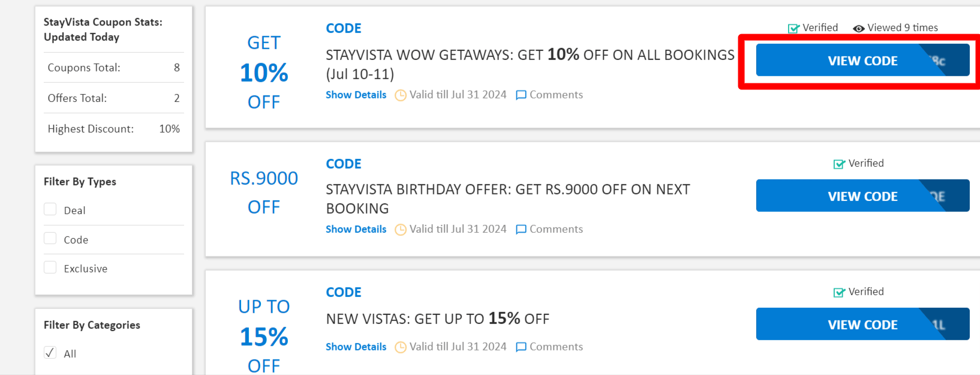The width and height of the screenshot is (980, 375).
Task: Click Comments icon on New Vistas offer
Action: tap(521, 347)
